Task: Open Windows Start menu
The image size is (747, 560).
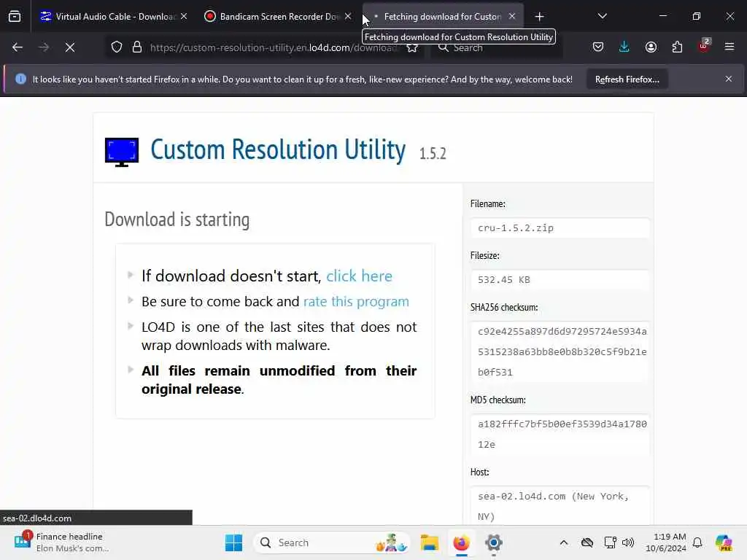Action: pos(233,542)
